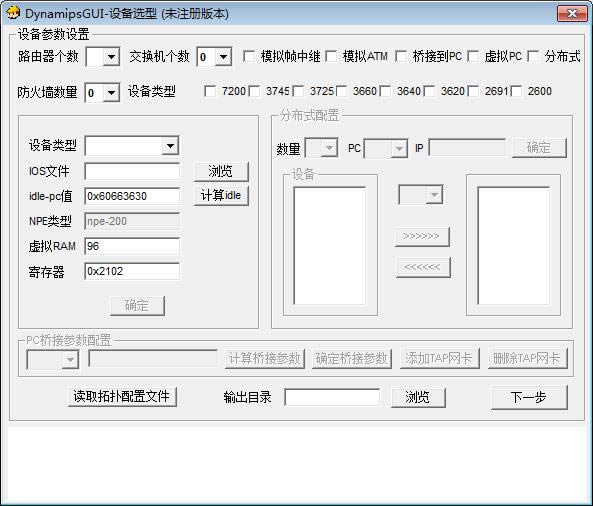Open the small dropdown between the device lists

point(421,195)
